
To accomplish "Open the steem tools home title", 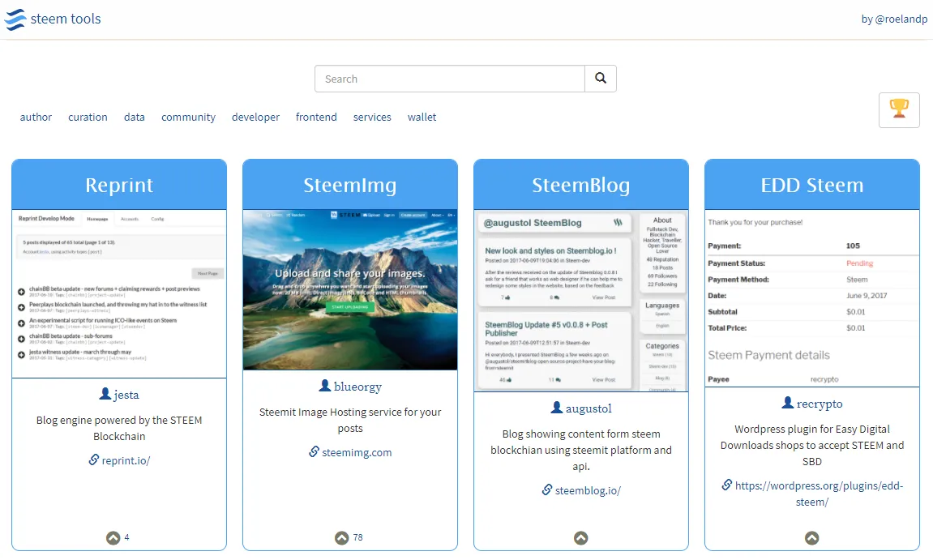I will click(66, 19).
